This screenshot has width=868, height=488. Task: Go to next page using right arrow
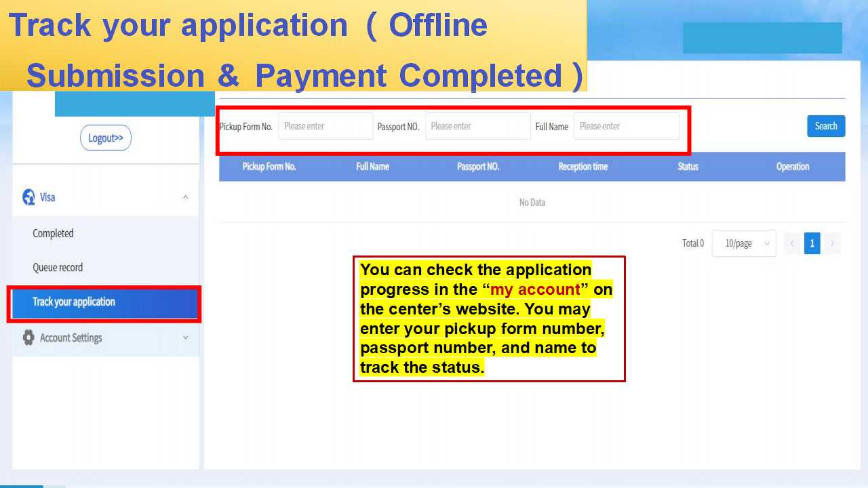832,243
